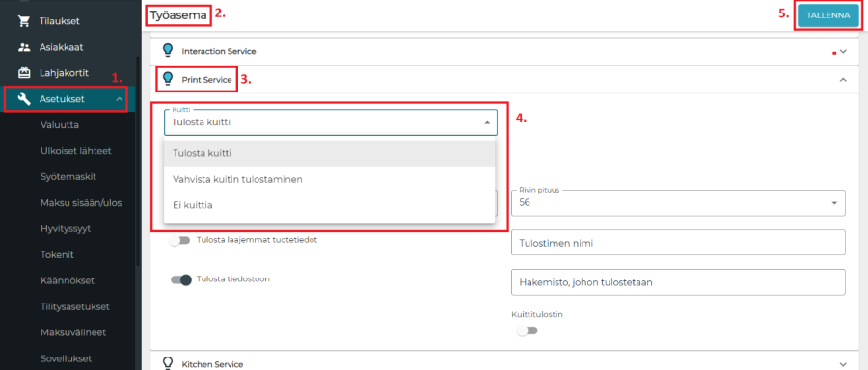This screenshot has height=370, width=868.
Task: Click the Asiakkaat people icon
Action: pyautogui.click(x=23, y=47)
